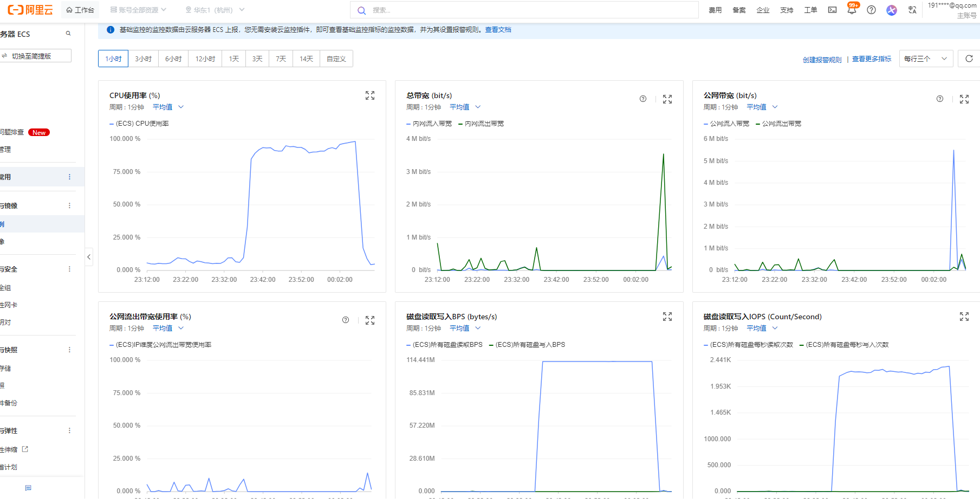Viewport: 980px width, 503px height.
Task: Select the 6小时 time range tab
Action: pyautogui.click(x=173, y=59)
